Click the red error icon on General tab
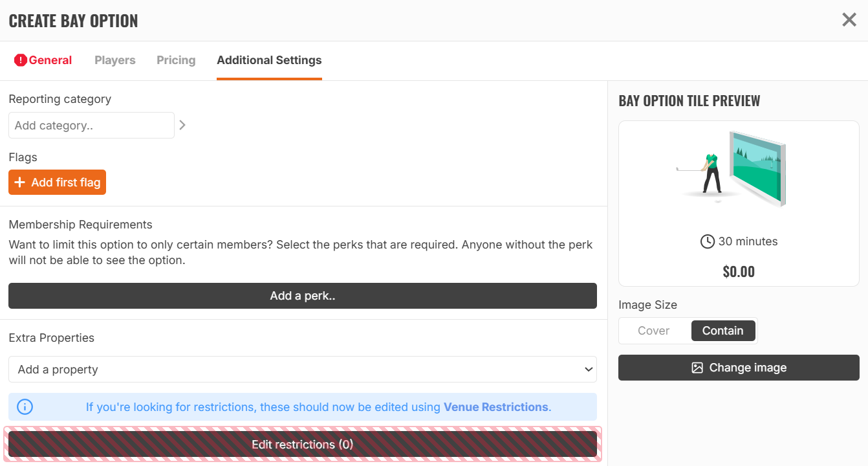Screen dimensions: 868x466 (x=21, y=60)
